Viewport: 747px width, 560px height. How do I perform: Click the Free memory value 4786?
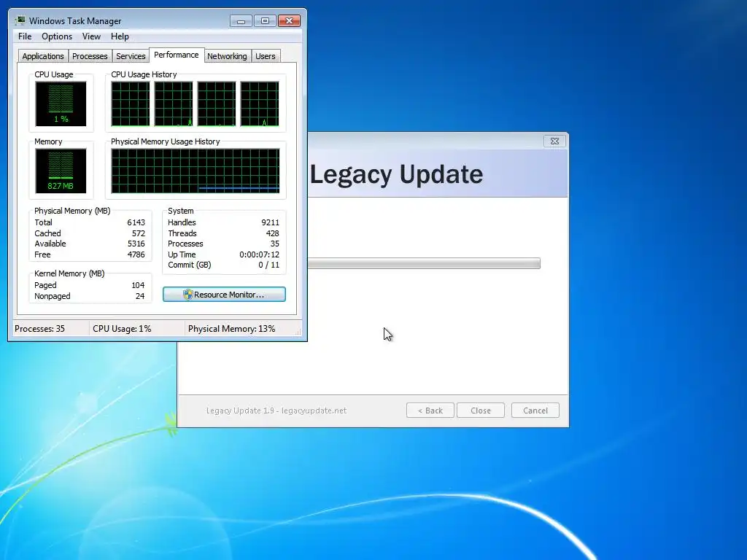pos(136,254)
